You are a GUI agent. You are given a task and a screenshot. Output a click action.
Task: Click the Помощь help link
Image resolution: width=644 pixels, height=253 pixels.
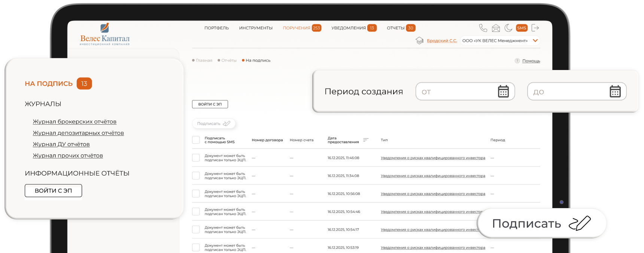click(x=531, y=61)
